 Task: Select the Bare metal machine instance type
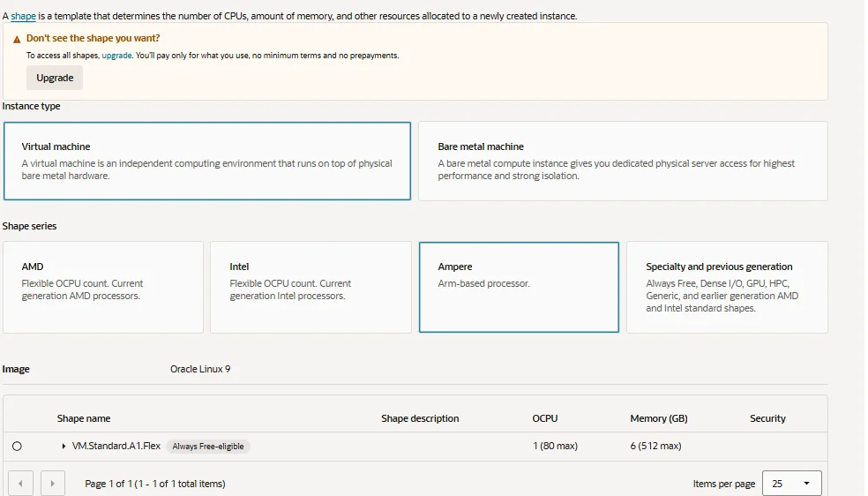click(x=623, y=162)
